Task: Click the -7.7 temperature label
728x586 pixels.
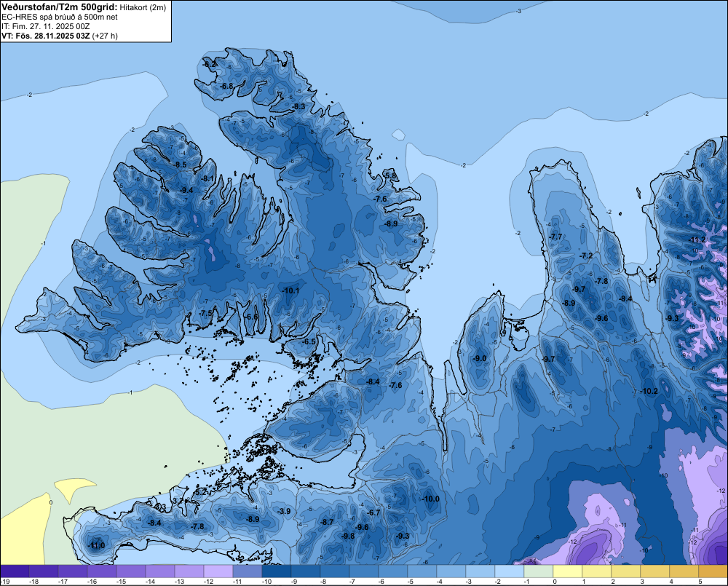Action: 555,237
